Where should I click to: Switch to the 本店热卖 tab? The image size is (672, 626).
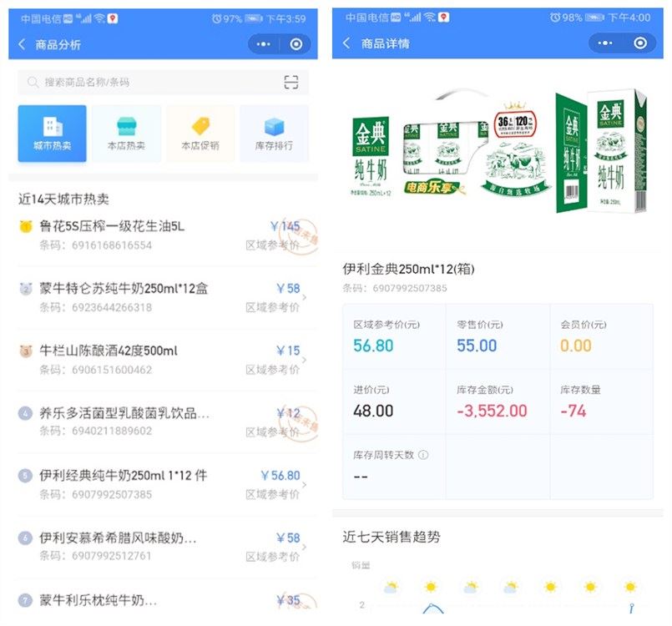(126, 134)
